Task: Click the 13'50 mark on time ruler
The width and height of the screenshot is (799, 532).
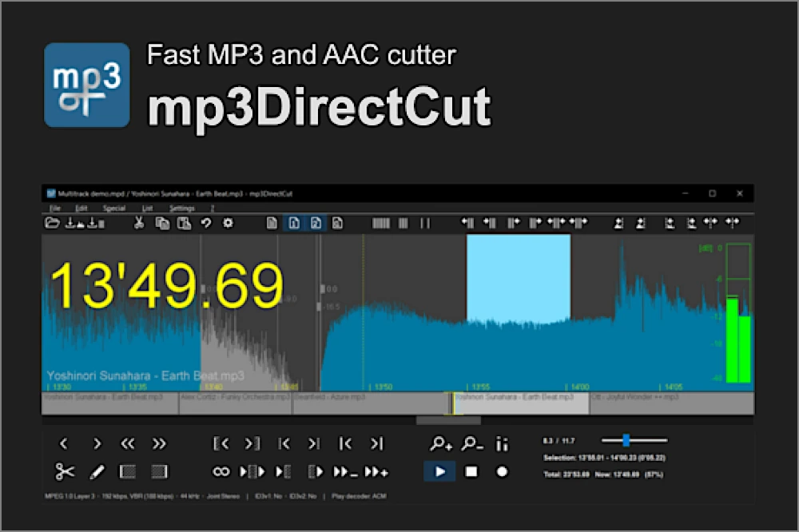Action: [x=383, y=387]
